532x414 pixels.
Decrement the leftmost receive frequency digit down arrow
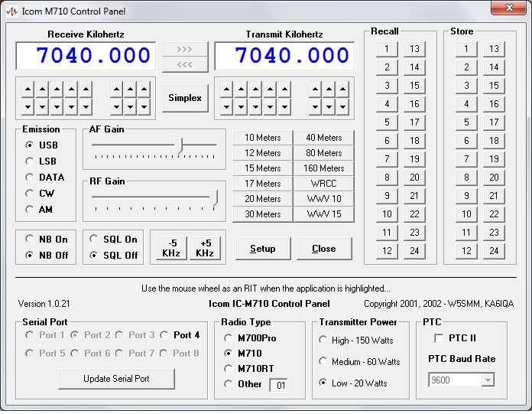28,107
